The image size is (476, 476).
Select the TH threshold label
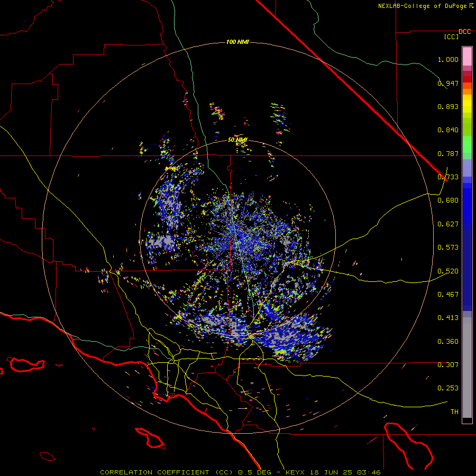click(454, 412)
